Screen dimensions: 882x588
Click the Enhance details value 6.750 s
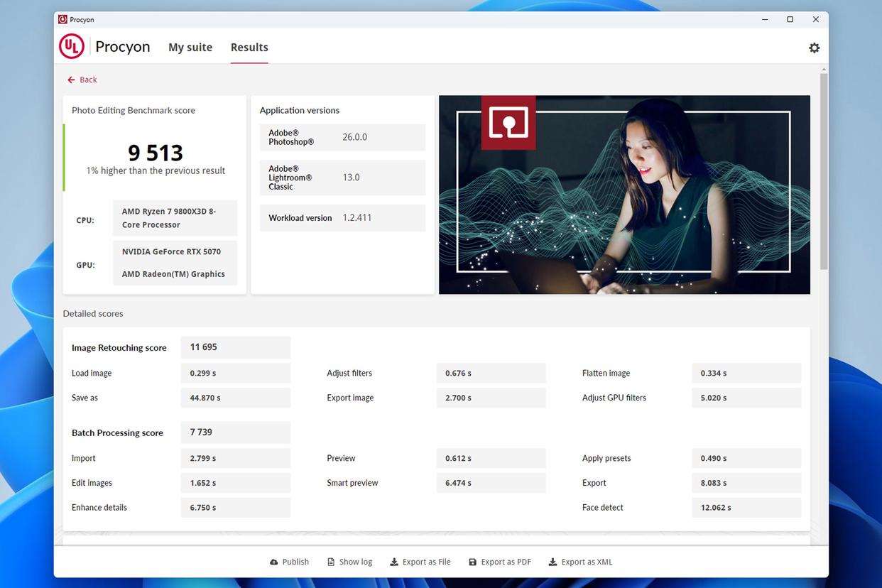click(x=236, y=508)
